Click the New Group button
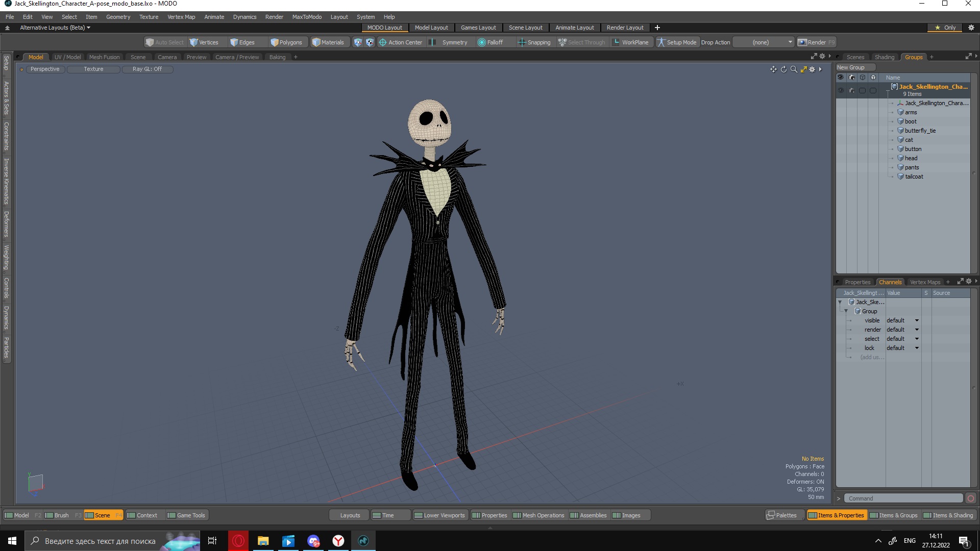 tap(855, 67)
